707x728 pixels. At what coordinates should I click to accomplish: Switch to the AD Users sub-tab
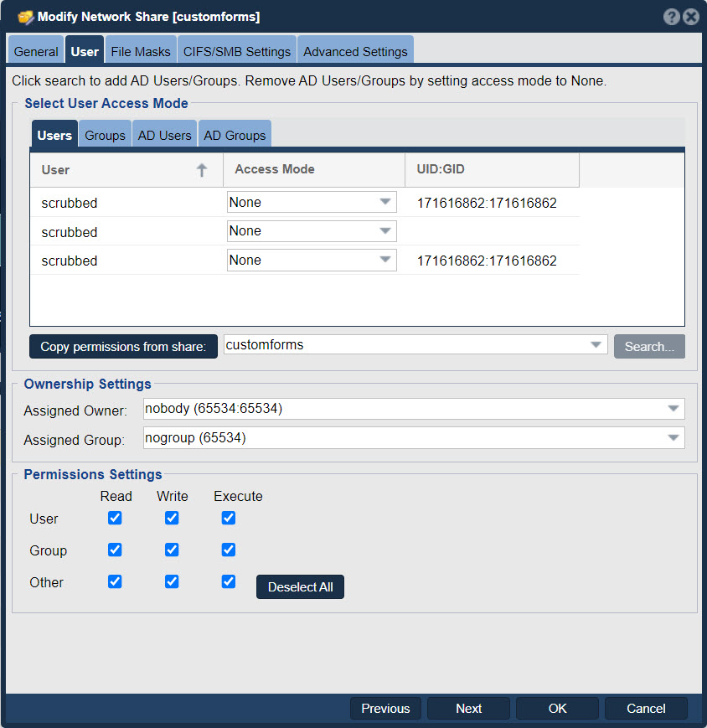click(164, 135)
